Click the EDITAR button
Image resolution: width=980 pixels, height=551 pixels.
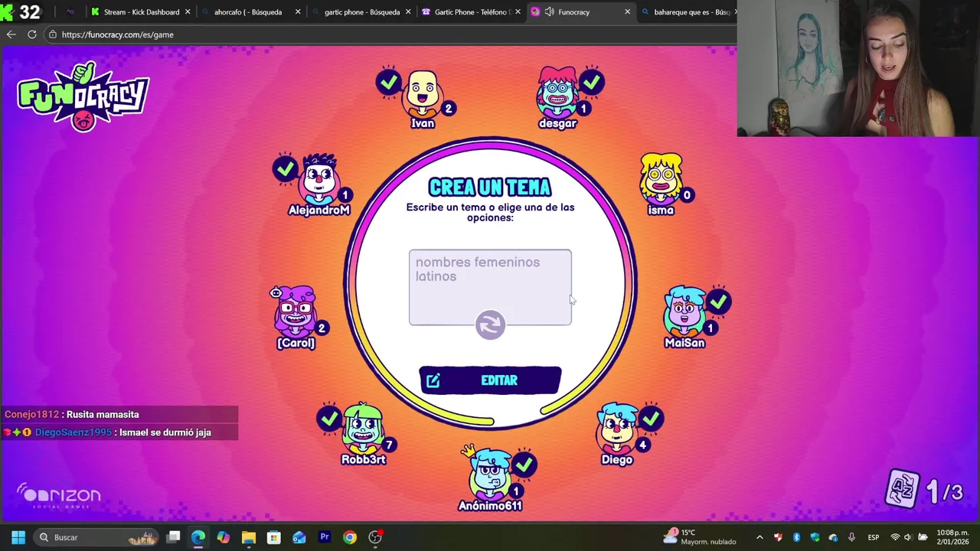490,380
